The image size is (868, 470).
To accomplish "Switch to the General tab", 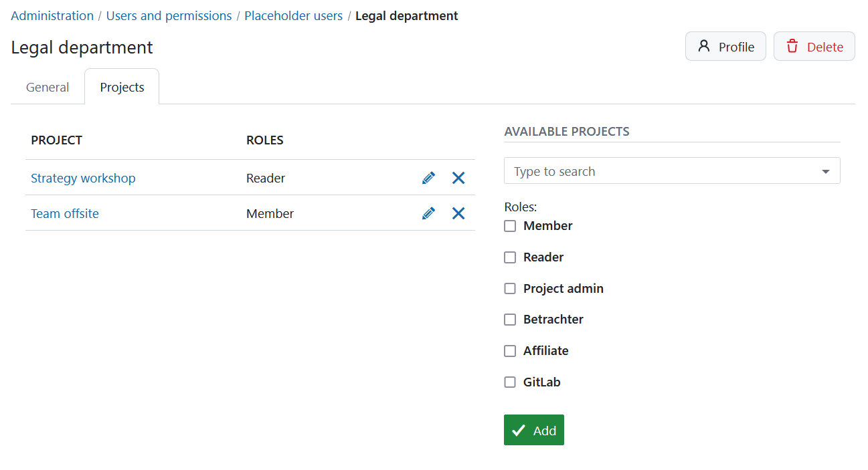I will [x=47, y=86].
